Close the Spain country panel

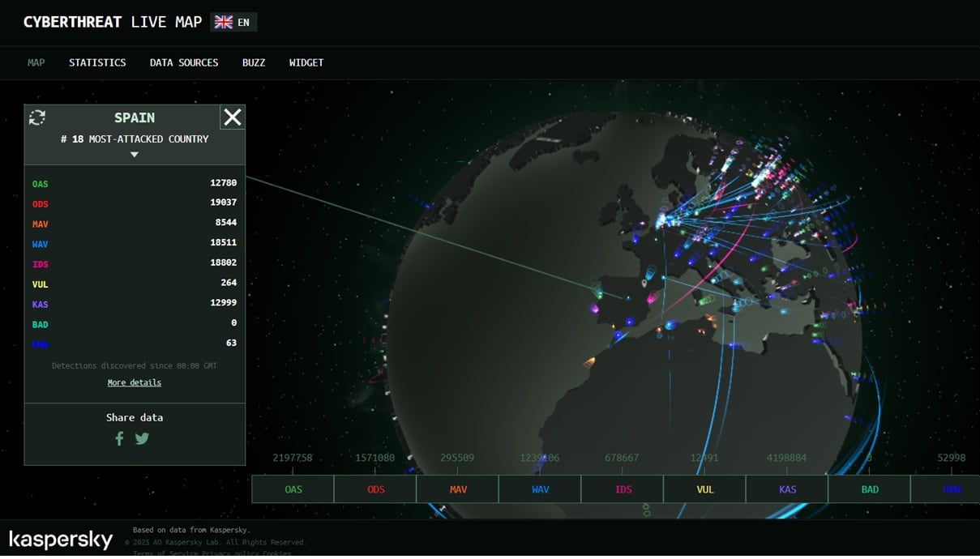point(233,117)
